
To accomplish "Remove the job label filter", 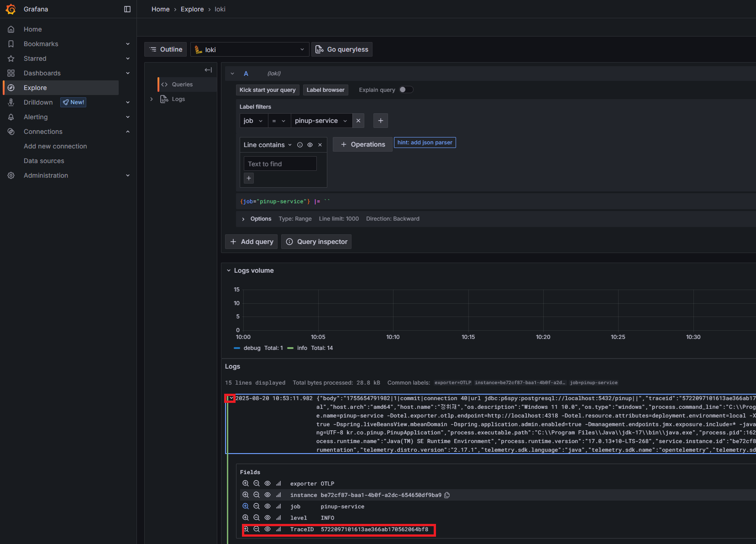I will [358, 121].
